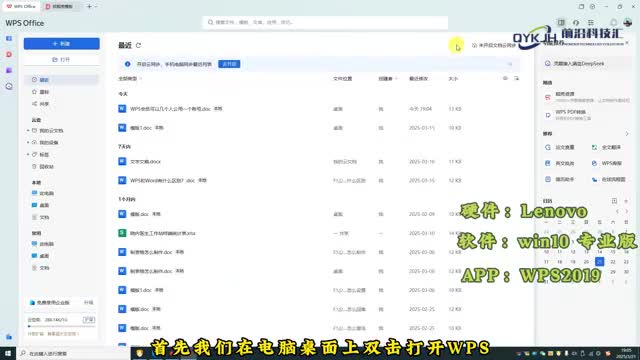Click the 未开启文档云同步 link
Image resolution: width=640 pixels, height=360 pixels.
(x=494, y=45)
